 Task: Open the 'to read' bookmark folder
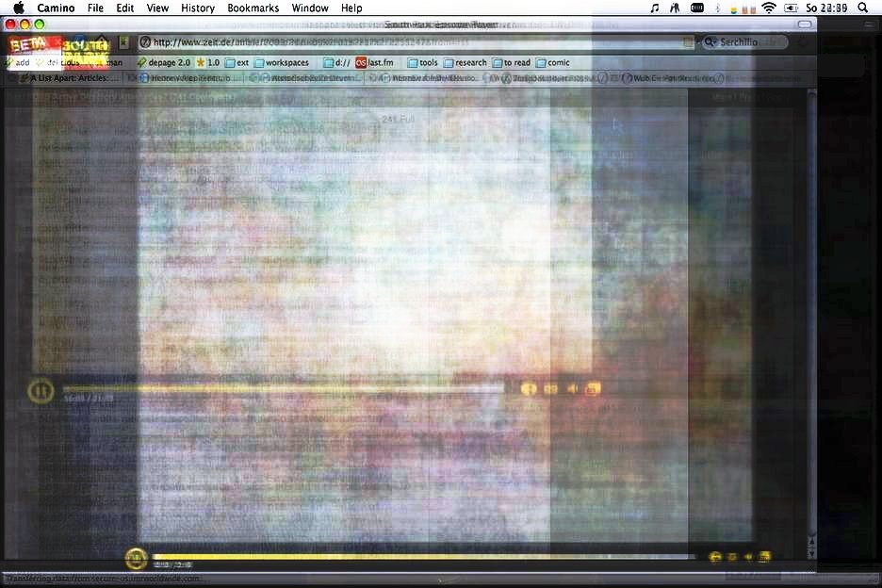(x=512, y=62)
